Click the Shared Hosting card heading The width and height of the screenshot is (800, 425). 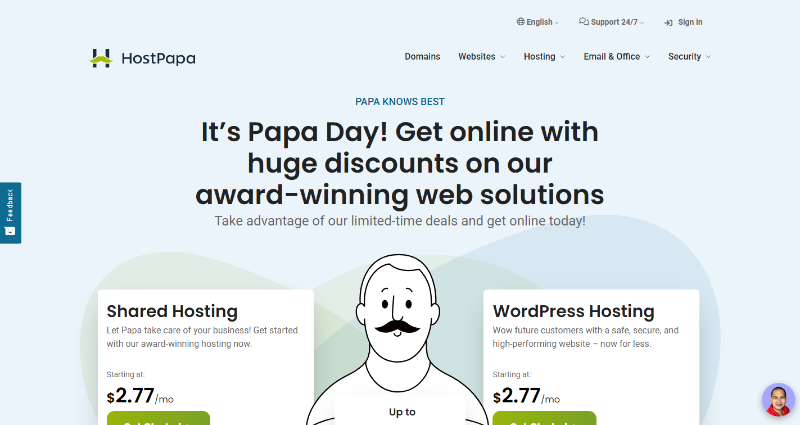pos(172,311)
